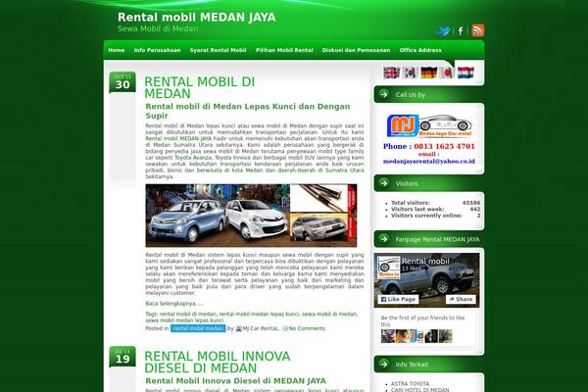Select the Netherlands flag icon

pos(465,73)
